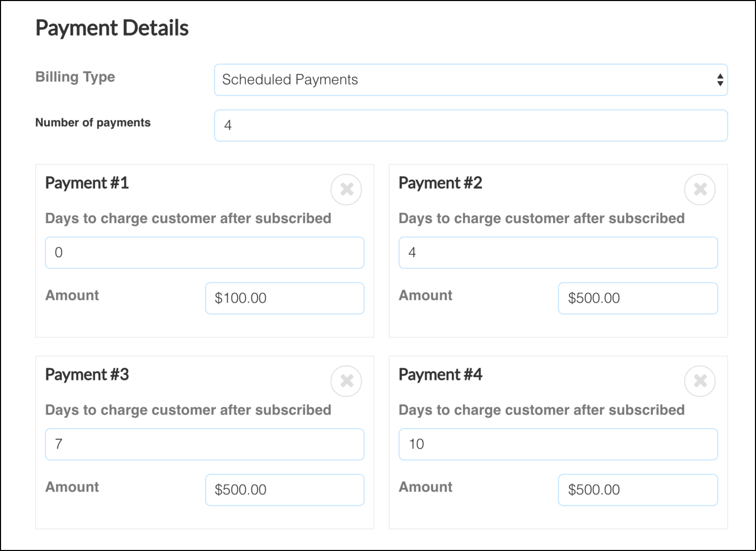Click the Payment Details heading
Viewport: 756px width, 551px height.
[x=112, y=28]
